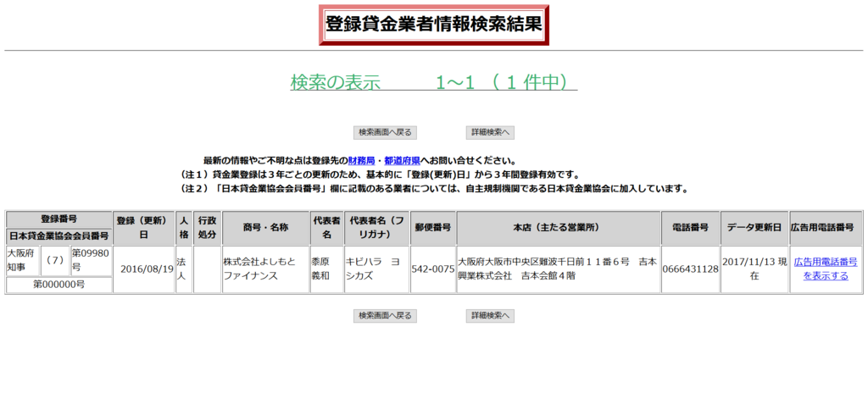Click the lower 検索画面へ戻る button
This screenshot has width=868, height=410.
click(x=385, y=316)
